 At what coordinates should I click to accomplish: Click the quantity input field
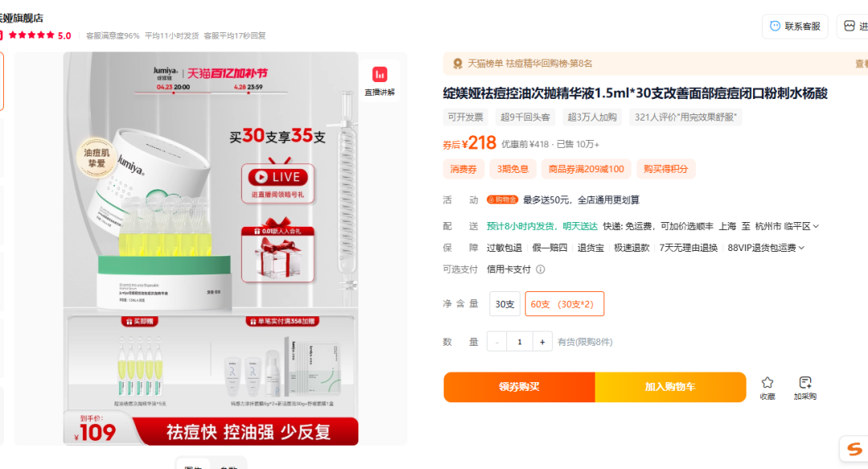(x=519, y=342)
